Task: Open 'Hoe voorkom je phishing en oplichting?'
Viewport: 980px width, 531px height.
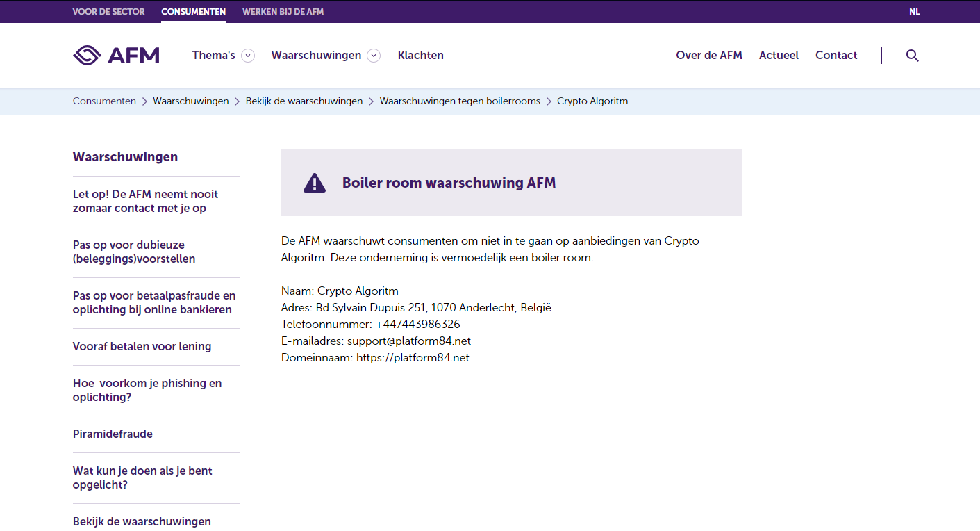Action: 147,391
